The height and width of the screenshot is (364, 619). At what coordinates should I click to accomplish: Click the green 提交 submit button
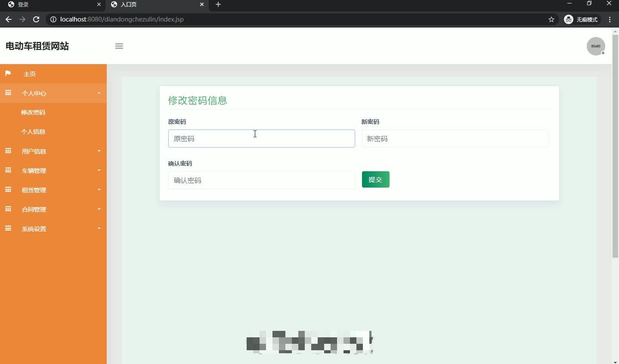click(x=375, y=179)
